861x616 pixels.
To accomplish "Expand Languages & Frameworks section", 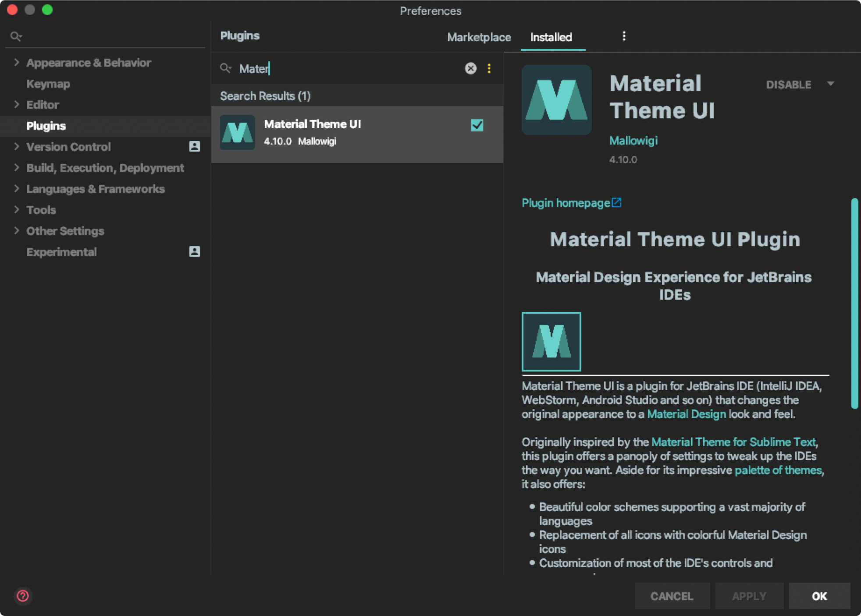I will click(16, 188).
